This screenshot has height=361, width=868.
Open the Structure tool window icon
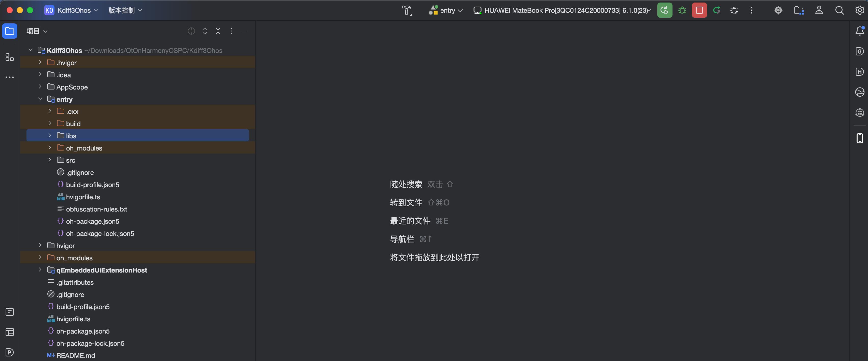point(10,57)
